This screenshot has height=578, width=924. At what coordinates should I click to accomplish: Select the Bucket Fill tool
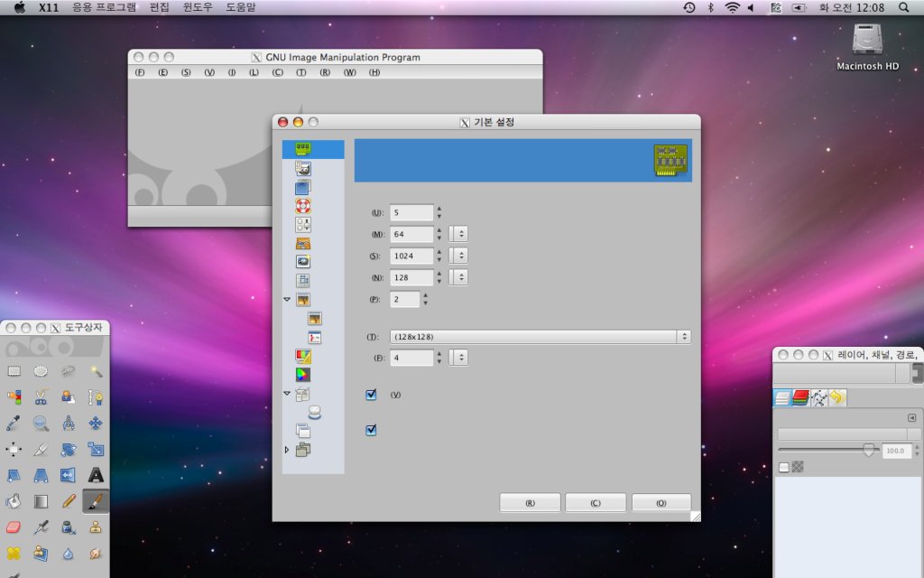click(14, 501)
